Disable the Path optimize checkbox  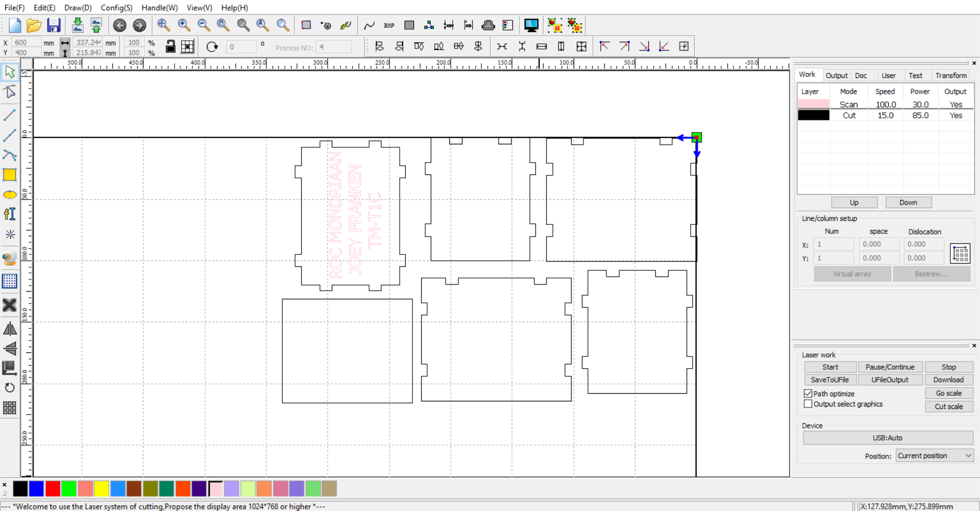tap(808, 393)
